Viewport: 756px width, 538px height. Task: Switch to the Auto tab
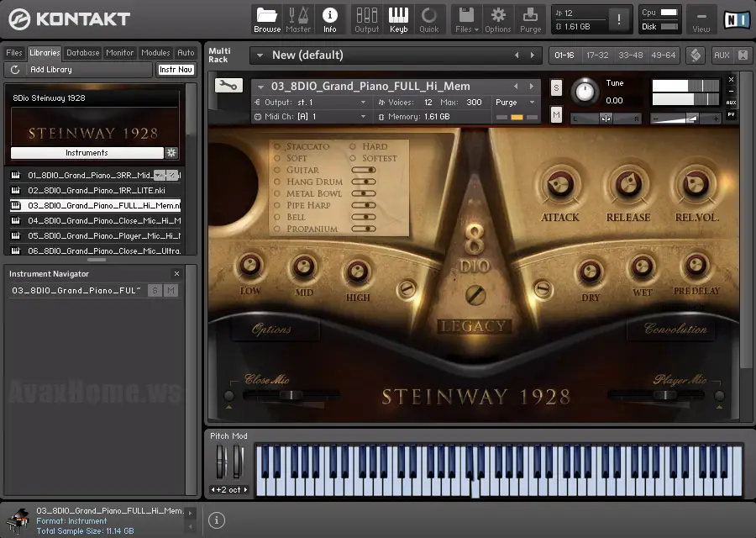pyautogui.click(x=186, y=53)
